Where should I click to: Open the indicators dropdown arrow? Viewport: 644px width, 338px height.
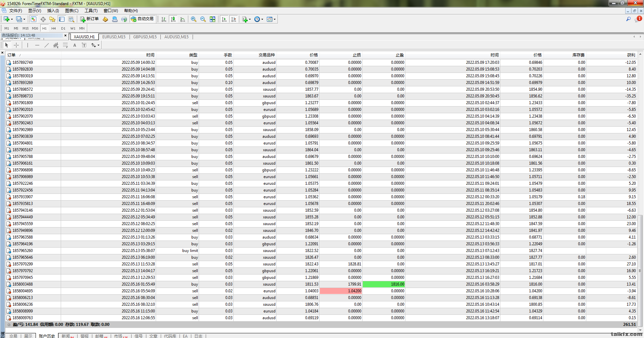[x=250, y=19]
